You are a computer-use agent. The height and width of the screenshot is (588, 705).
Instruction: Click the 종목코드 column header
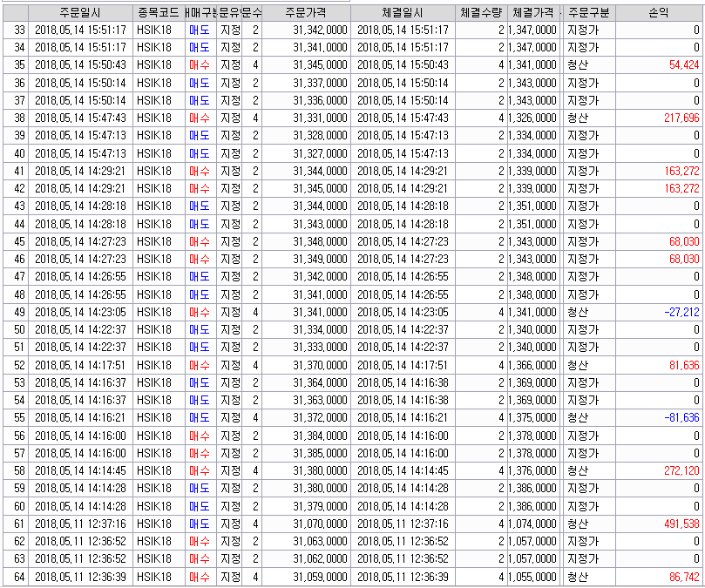[158, 12]
